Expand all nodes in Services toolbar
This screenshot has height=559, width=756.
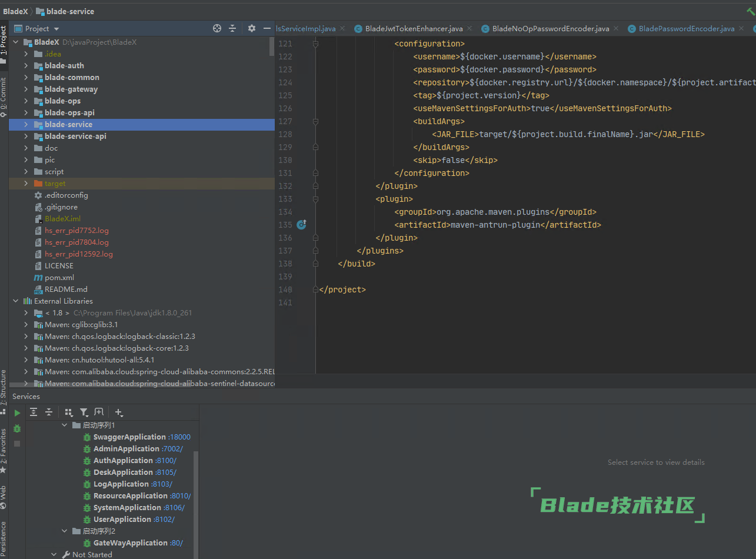tap(34, 412)
